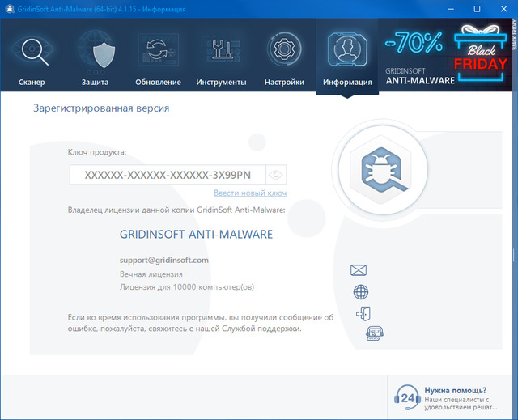Click the 24-hour support headset icon

[407, 397]
